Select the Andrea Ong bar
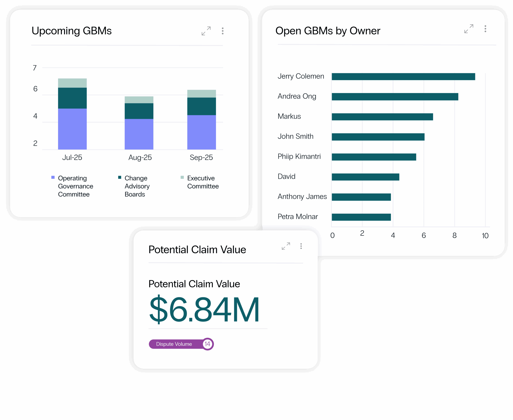 pyautogui.click(x=395, y=97)
